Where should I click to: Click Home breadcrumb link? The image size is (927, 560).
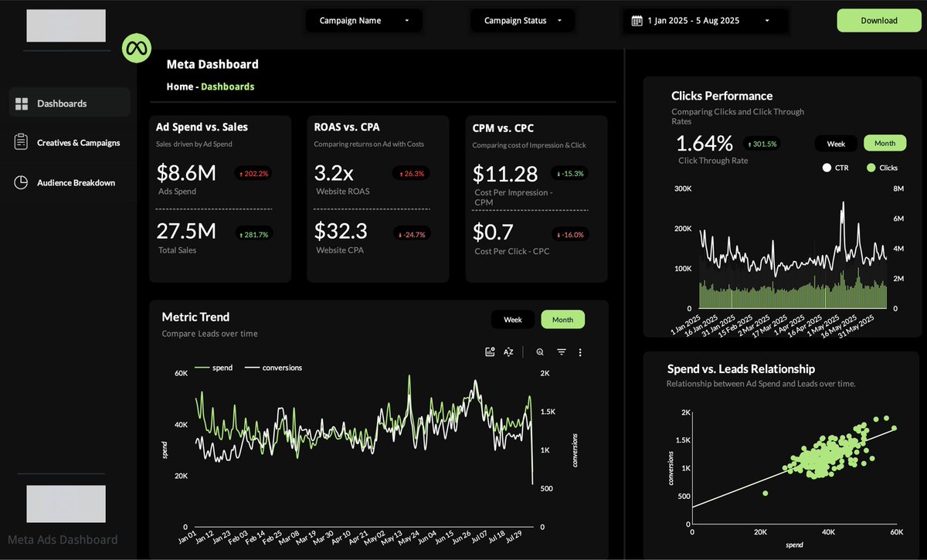coord(180,87)
